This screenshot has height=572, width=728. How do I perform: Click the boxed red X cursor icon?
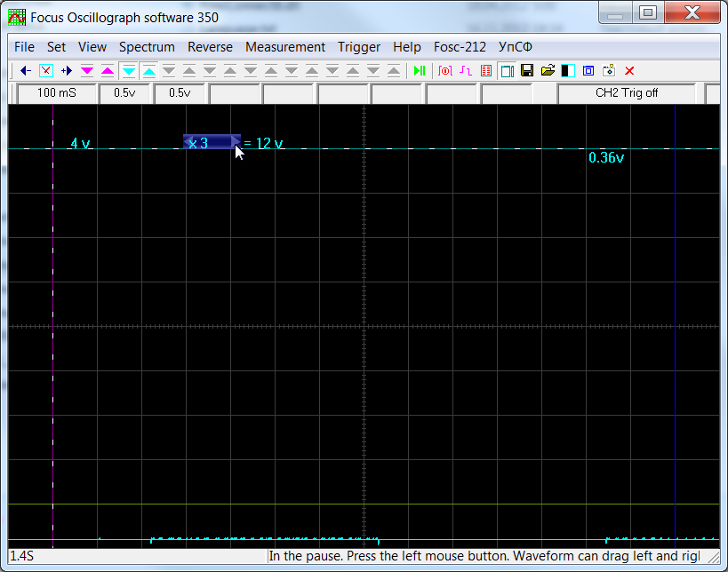[x=46, y=71]
